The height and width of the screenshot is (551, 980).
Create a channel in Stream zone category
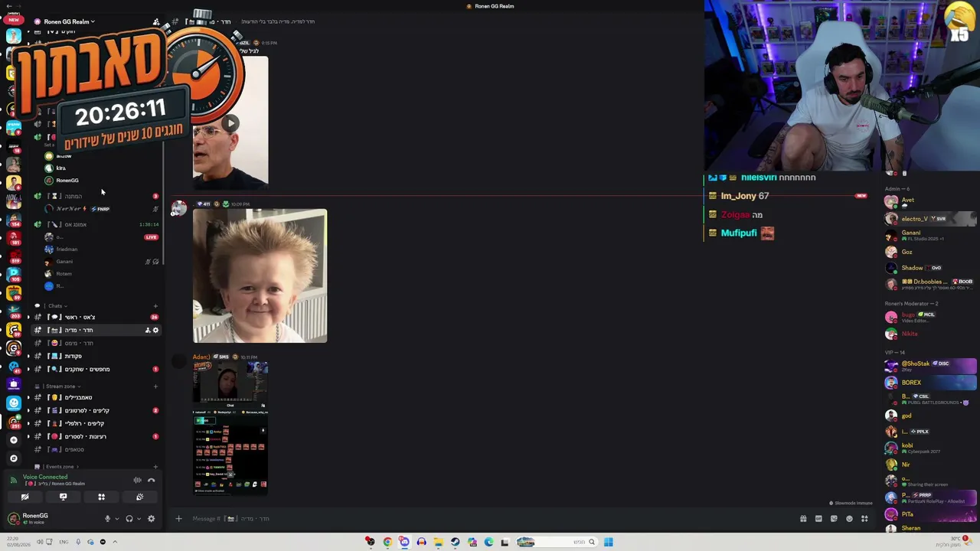coord(155,386)
